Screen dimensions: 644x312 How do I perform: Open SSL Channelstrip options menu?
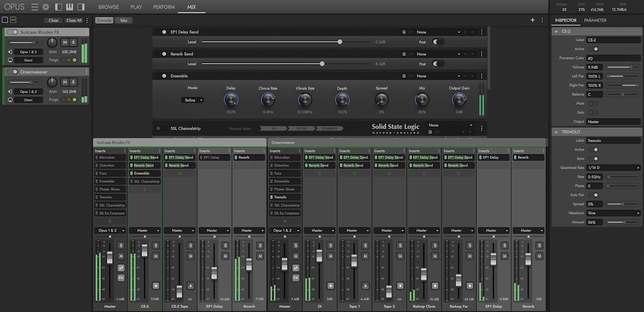(481, 129)
